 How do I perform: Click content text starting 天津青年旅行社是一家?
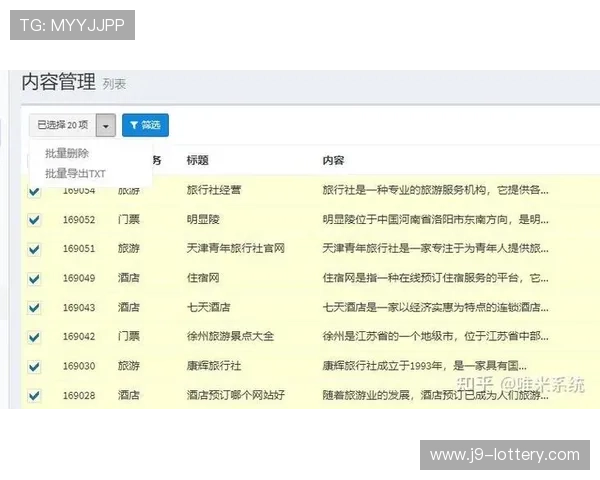pos(435,248)
